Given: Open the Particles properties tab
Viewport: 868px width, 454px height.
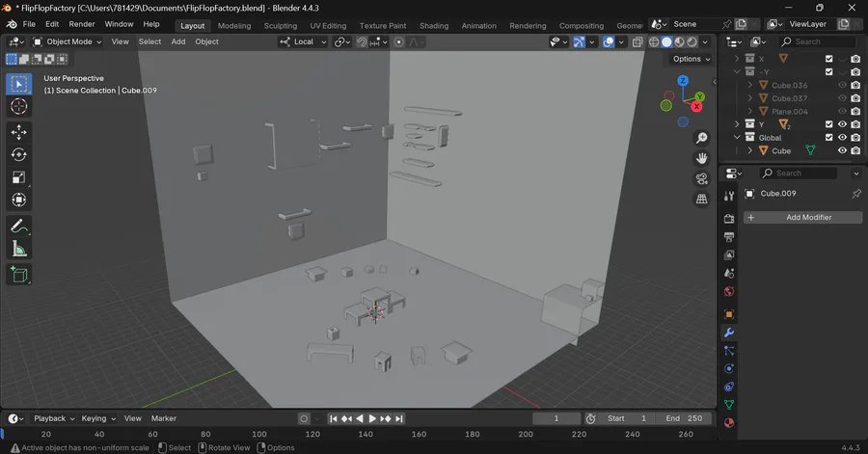Looking at the screenshot, I should pos(729,351).
